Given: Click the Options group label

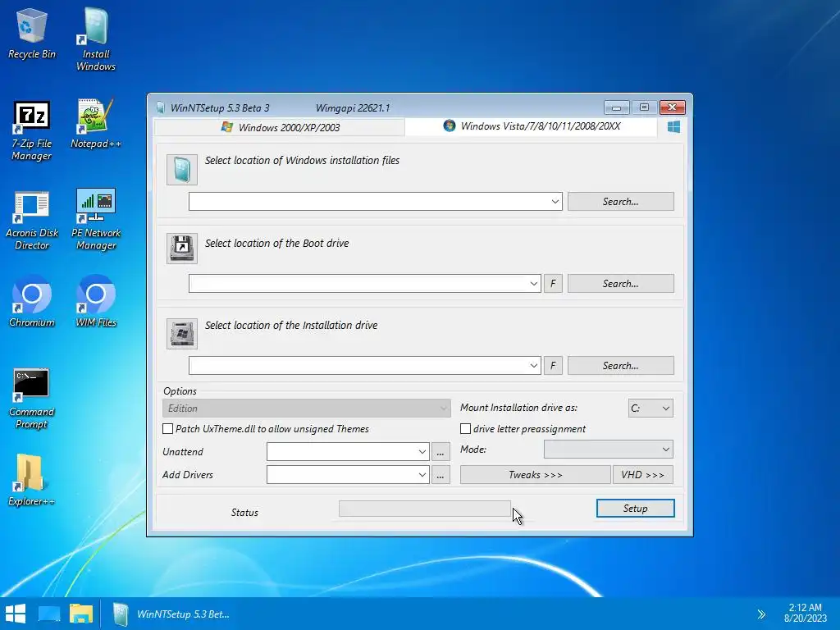Looking at the screenshot, I should coord(180,391).
